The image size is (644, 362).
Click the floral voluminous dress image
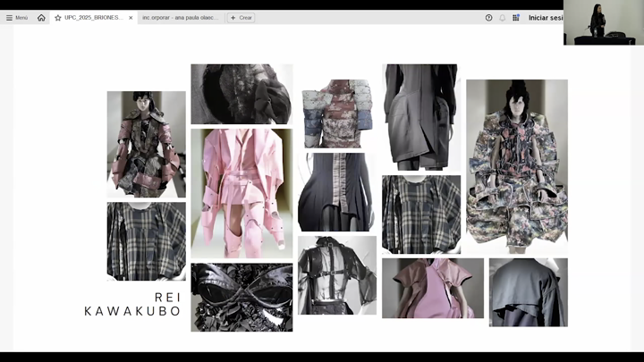click(516, 166)
